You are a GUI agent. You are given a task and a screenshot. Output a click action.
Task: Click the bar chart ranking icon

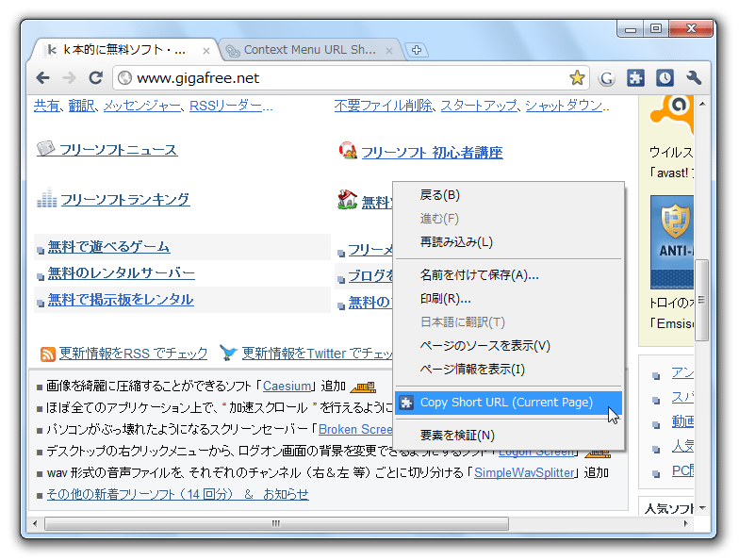[47, 198]
